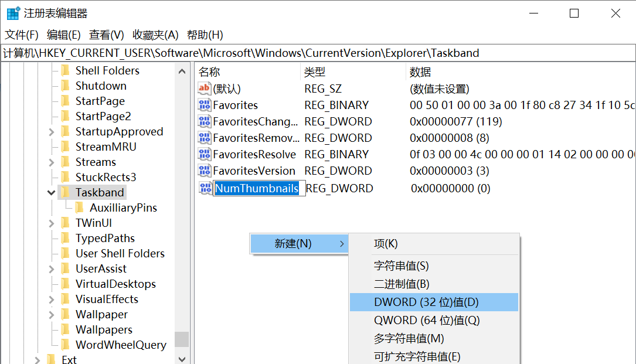Expand the UserAssist node
This screenshot has width=636, height=364.
(51, 268)
